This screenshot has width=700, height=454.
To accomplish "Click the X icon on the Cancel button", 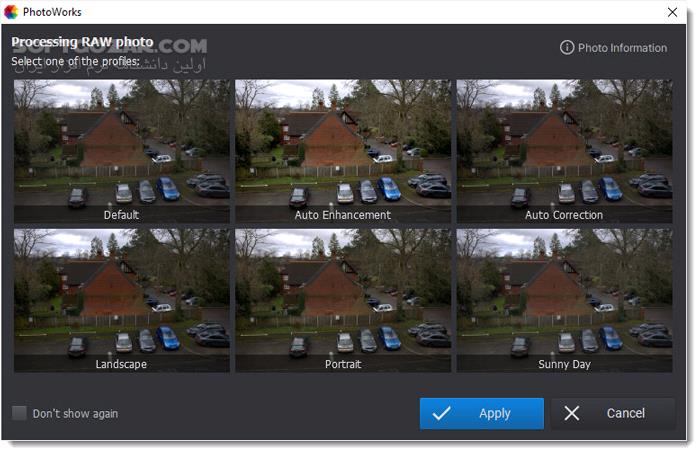I will click(571, 413).
